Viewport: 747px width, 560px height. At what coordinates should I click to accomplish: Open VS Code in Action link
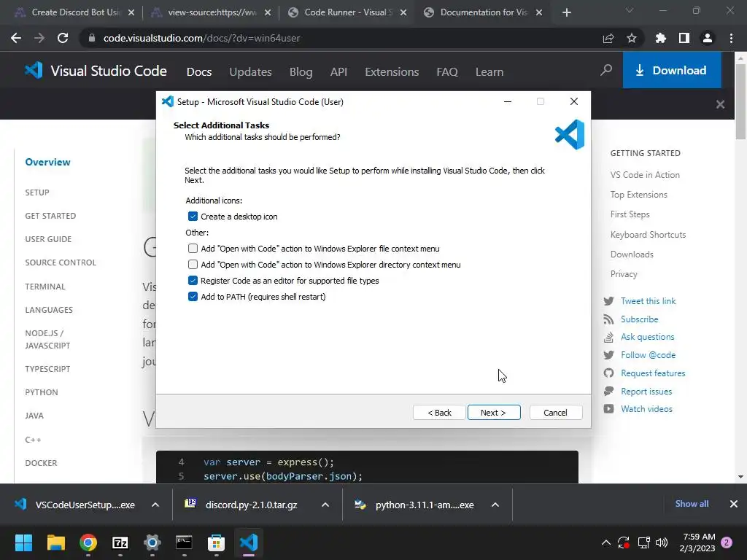point(645,175)
